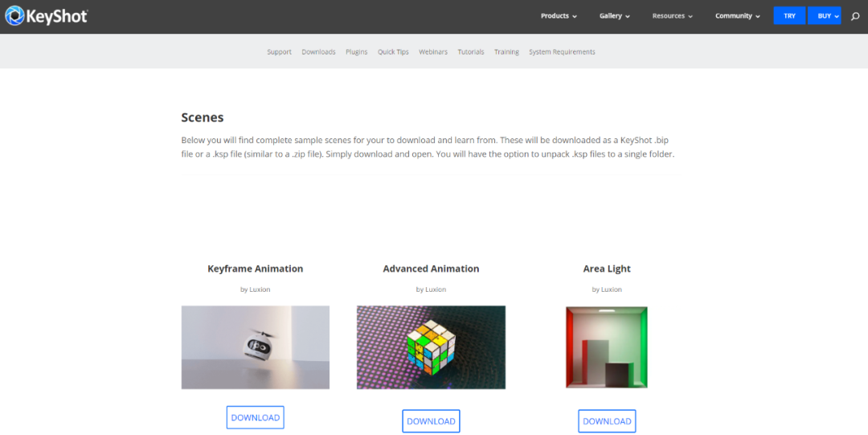Click the KeyShot logo icon
The width and height of the screenshot is (868, 435).
tap(15, 15)
